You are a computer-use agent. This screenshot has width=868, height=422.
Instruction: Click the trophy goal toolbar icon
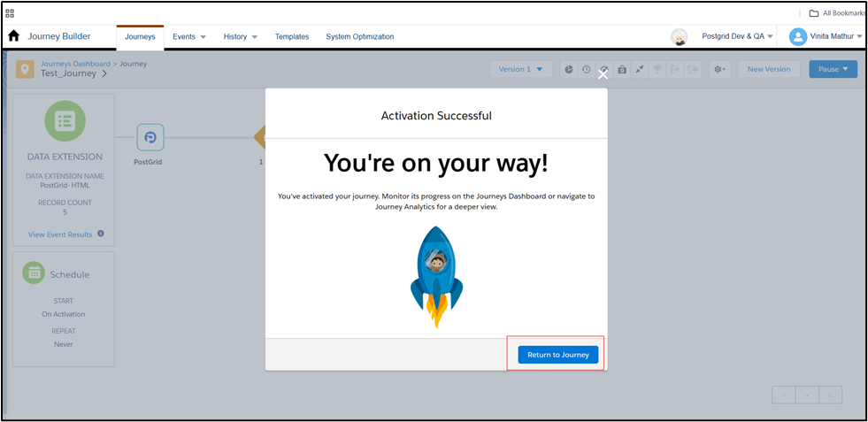(x=657, y=69)
